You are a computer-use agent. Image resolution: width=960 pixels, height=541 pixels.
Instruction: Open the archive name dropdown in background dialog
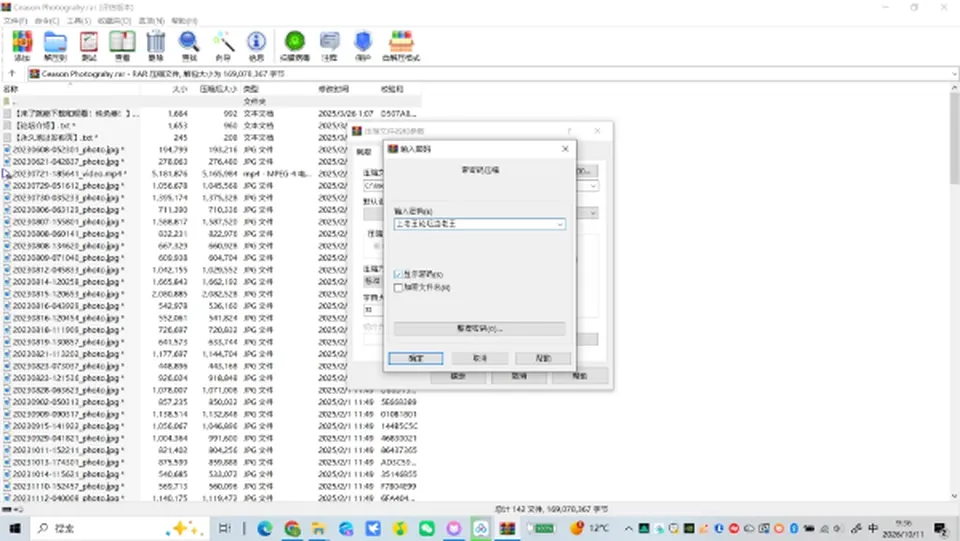(x=593, y=186)
